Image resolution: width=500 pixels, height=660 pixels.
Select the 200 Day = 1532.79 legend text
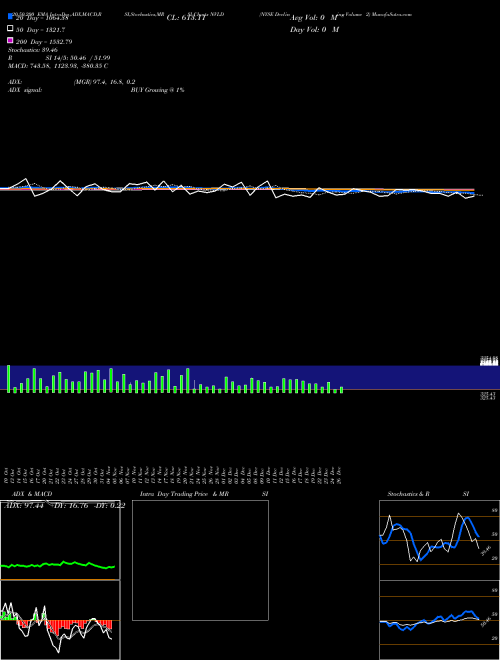pos(44,42)
